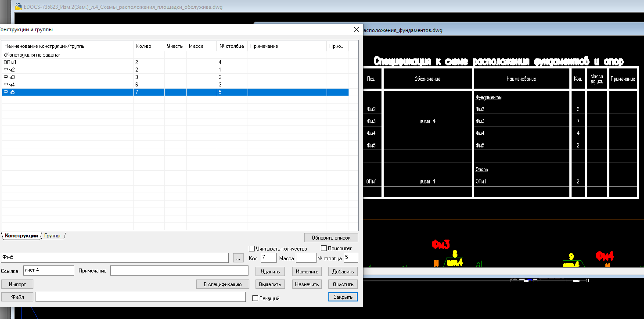Click the Обновить список button

click(x=331, y=238)
